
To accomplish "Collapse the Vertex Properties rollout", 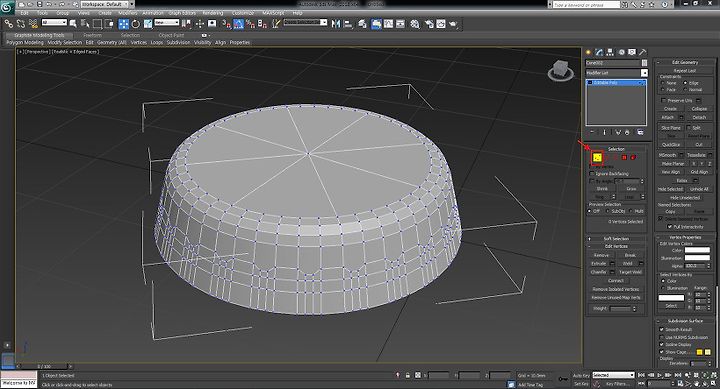I will pos(684,237).
